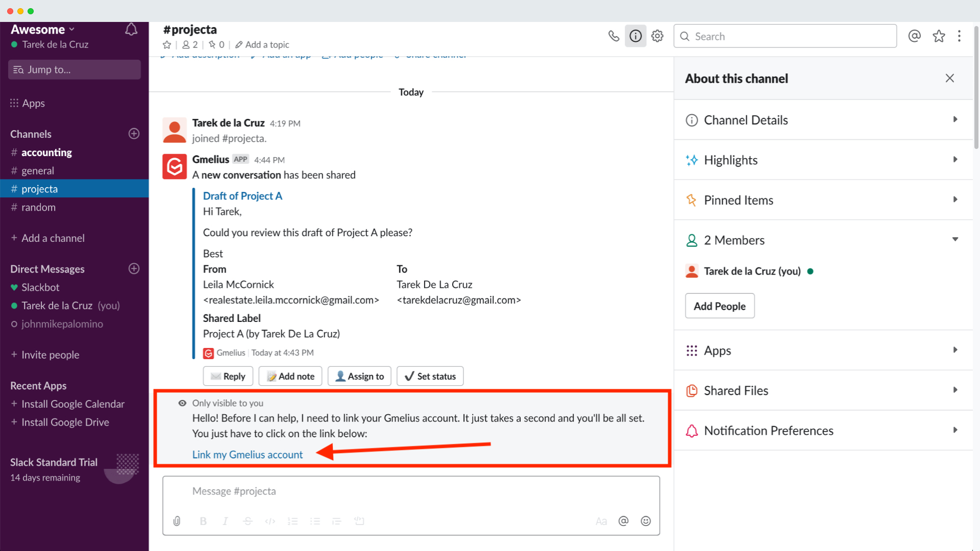The height and width of the screenshot is (551, 980).
Task: Attach a file with the paperclip icon
Action: [x=177, y=521]
